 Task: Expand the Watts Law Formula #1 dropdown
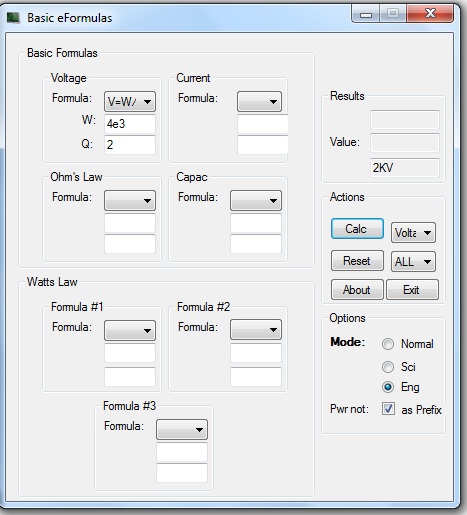click(130, 330)
